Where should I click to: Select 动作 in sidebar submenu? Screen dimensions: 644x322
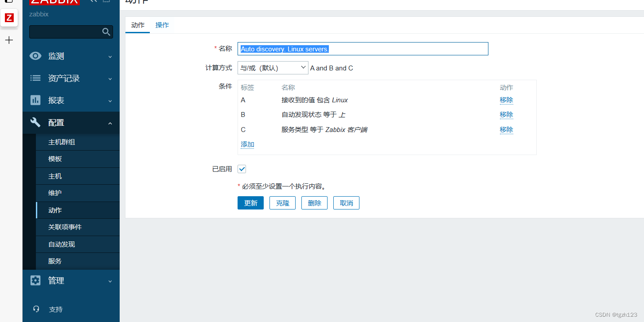[78, 210]
